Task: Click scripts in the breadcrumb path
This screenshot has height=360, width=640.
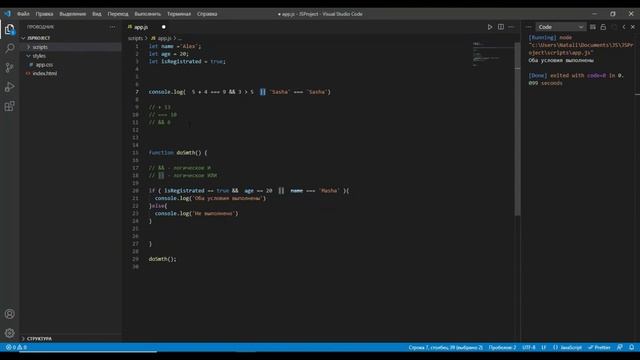Action: pyautogui.click(x=135, y=38)
